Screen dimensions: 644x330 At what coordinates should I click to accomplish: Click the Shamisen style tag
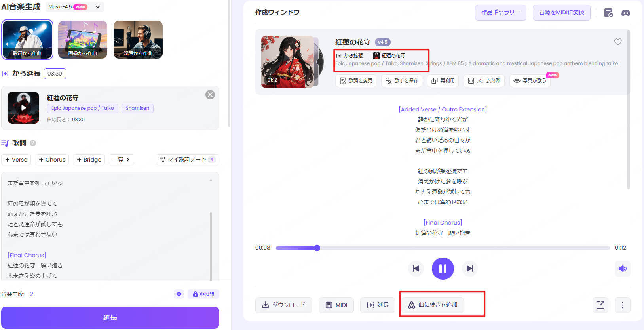click(137, 108)
